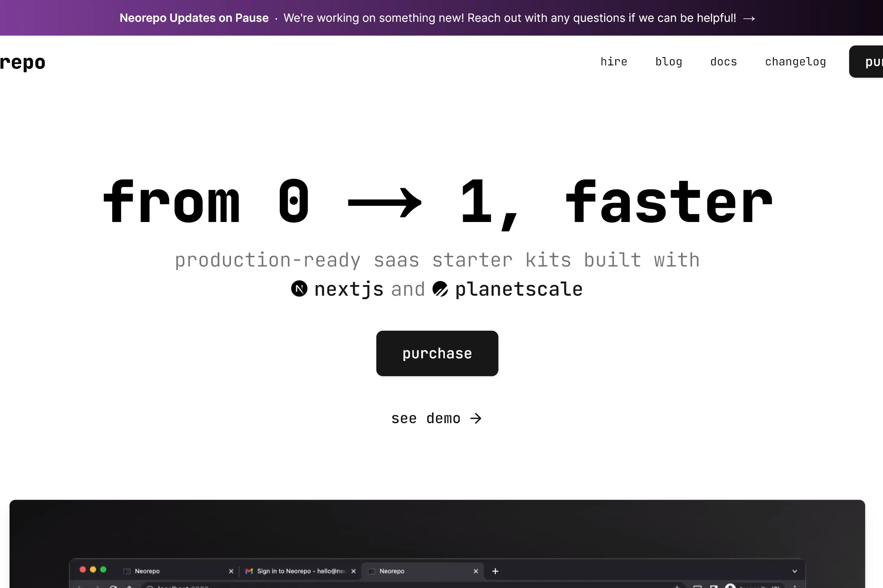The width and height of the screenshot is (883, 588).
Task: Click the Neorepo logo icon
Action: click(x=22, y=62)
